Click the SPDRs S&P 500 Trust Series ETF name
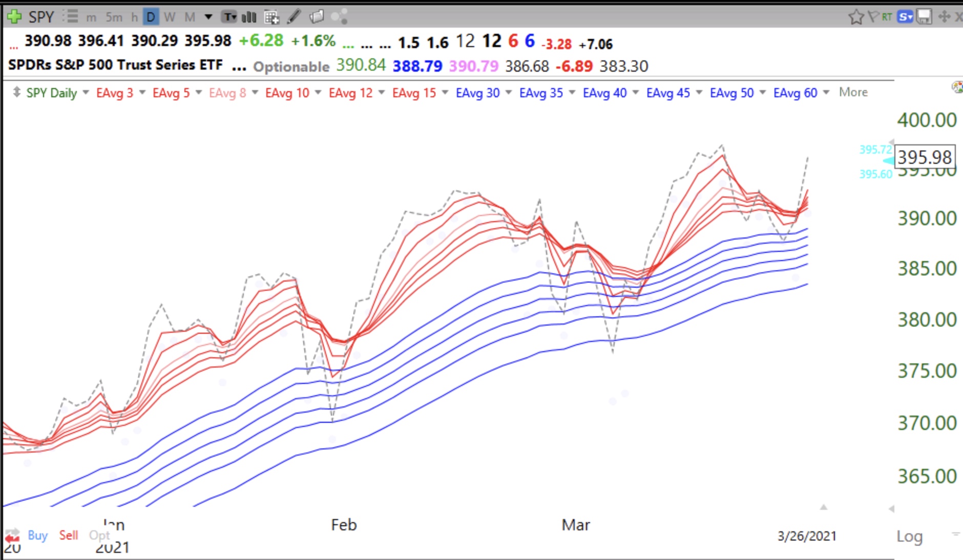Image resolution: width=963 pixels, height=560 pixels. coord(115,65)
